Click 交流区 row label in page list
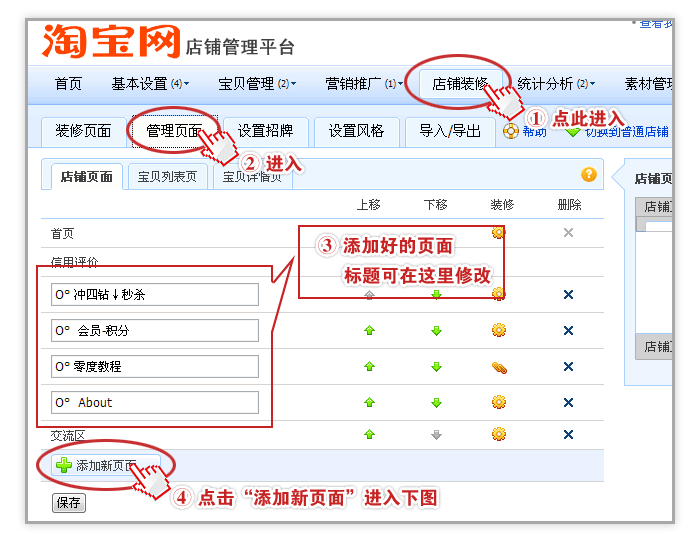 coord(67,435)
